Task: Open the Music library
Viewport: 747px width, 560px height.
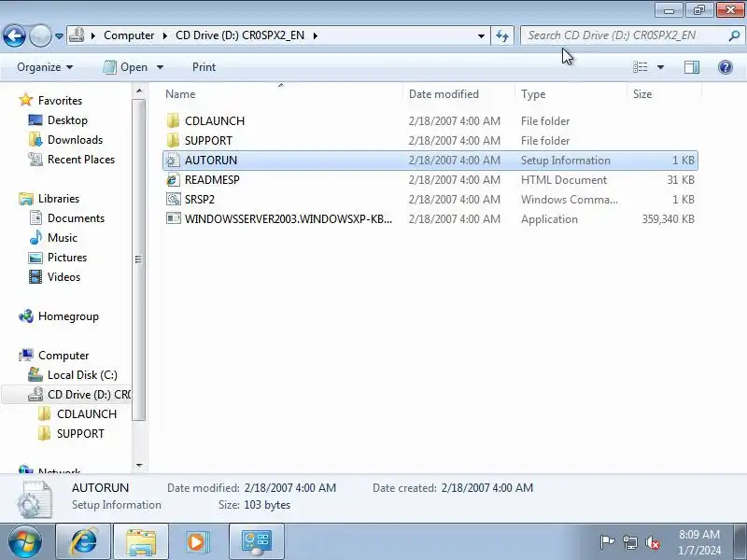Action: [x=62, y=238]
